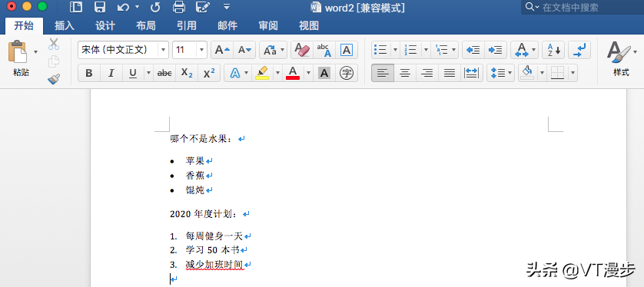Apply distributed alignment

(x=472, y=74)
